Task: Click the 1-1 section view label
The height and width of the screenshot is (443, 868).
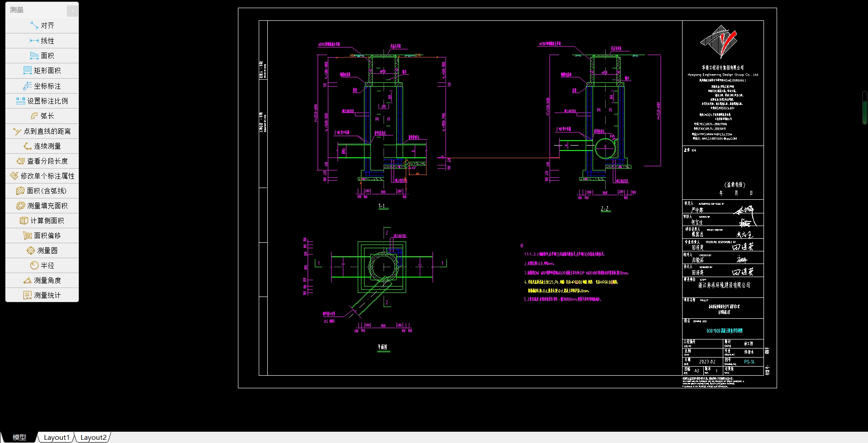Action: click(x=382, y=206)
